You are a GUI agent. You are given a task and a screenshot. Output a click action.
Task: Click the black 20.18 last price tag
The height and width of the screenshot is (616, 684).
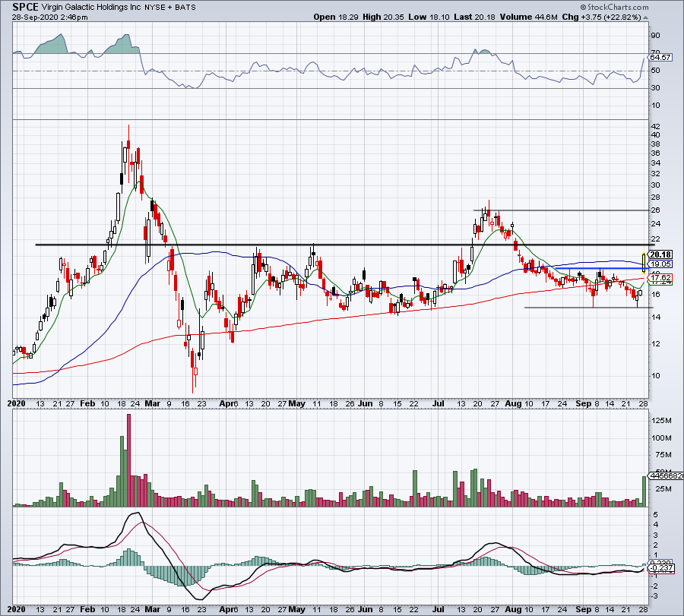660,254
